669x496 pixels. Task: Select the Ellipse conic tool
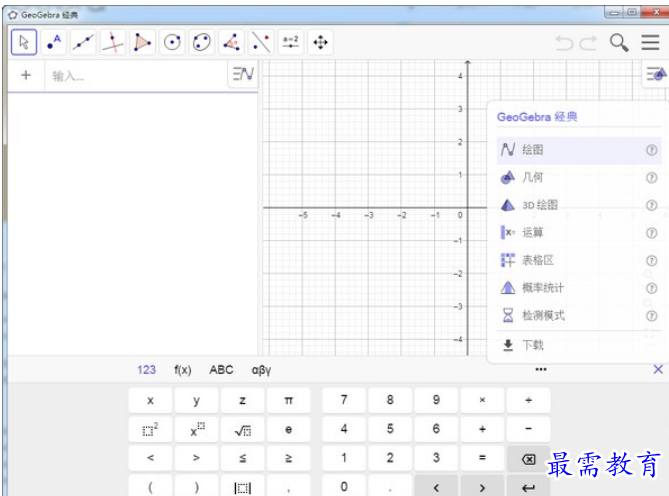(201, 42)
